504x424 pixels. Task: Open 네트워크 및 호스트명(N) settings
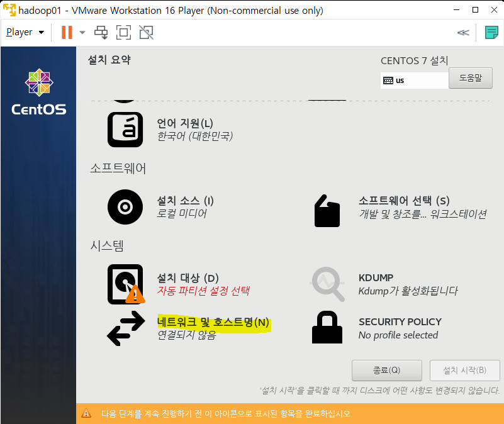click(x=213, y=322)
